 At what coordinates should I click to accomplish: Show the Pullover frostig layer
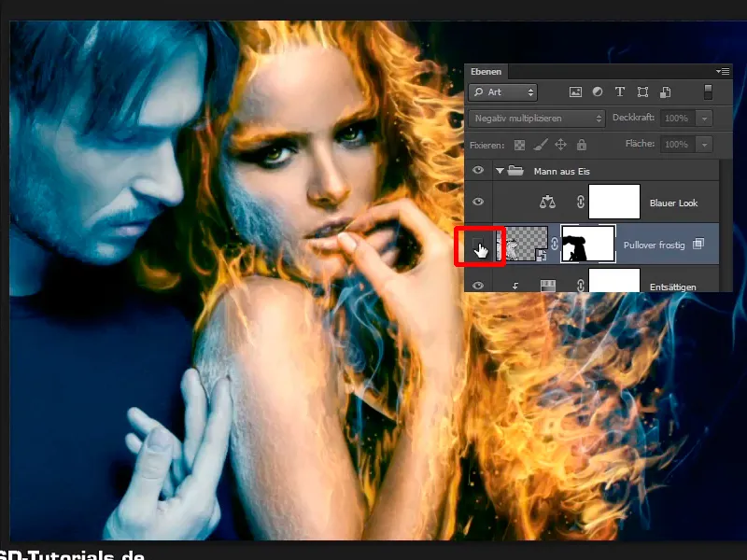point(478,245)
